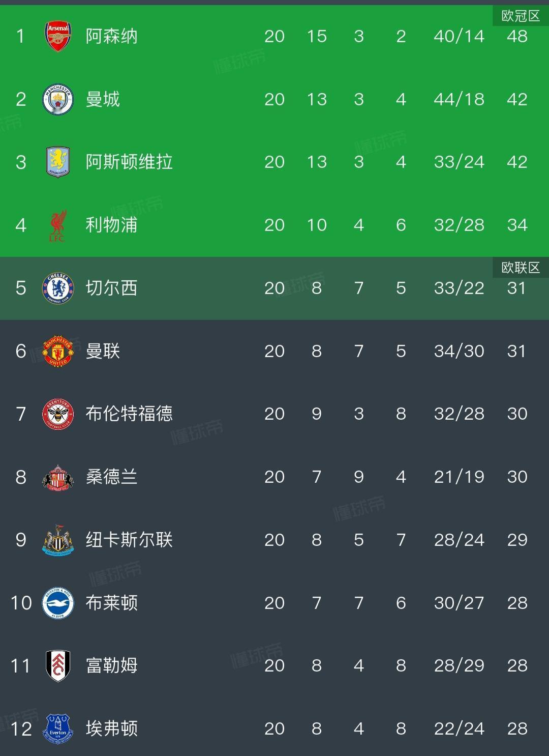Tap the 欧冠区 zone label

tap(521, 16)
